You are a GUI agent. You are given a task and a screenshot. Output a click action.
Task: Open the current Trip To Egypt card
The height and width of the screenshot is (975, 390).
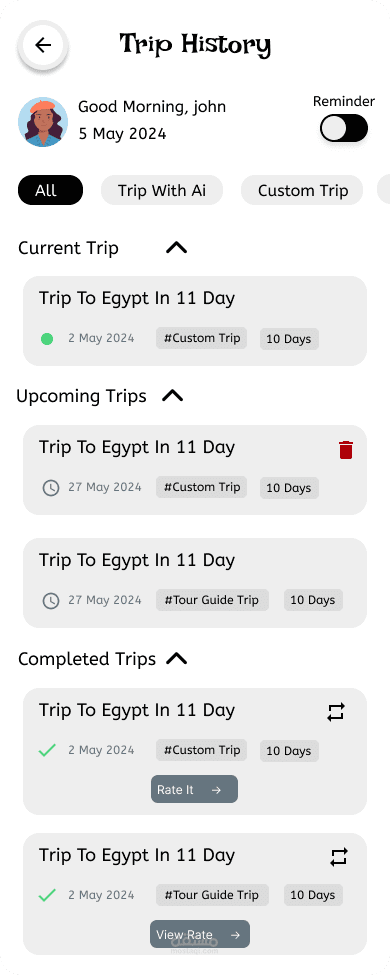pos(195,321)
